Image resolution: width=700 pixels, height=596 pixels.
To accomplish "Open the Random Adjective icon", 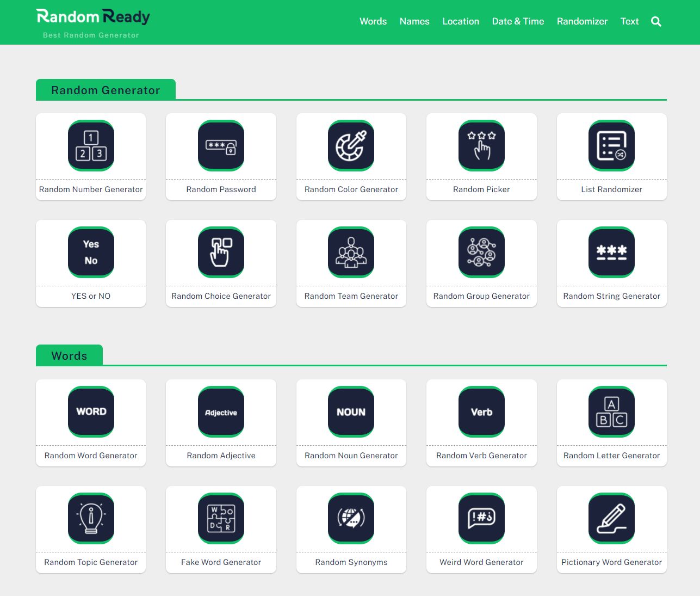I will coord(221,411).
